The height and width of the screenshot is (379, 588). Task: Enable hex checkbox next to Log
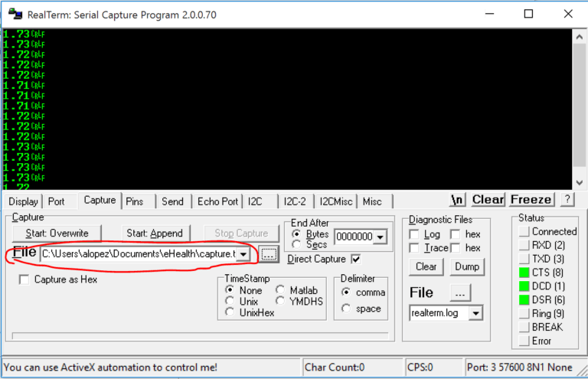[x=456, y=234]
